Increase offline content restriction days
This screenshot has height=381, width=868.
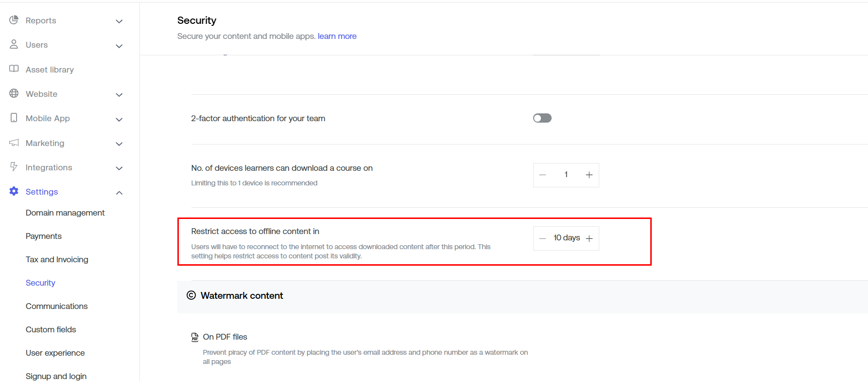pyautogui.click(x=589, y=238)
